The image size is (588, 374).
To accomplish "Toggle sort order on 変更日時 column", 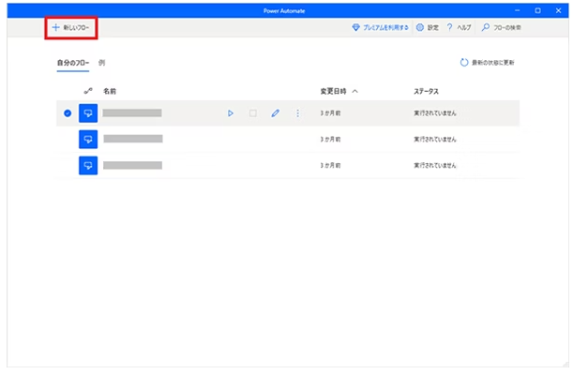I will pyautogui.click(x=339, y=91).
